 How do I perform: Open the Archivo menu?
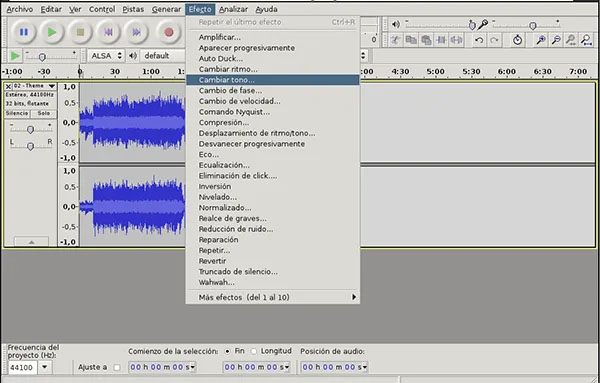20,9
